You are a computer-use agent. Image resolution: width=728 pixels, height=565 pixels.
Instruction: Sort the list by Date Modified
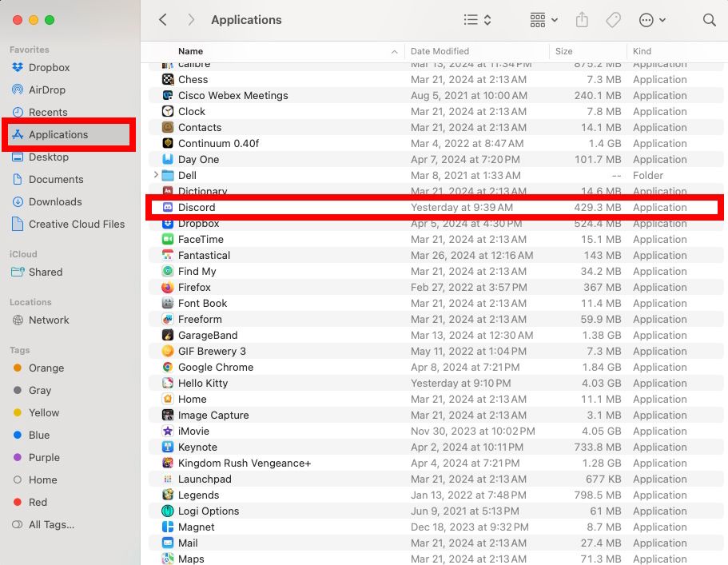442,51
